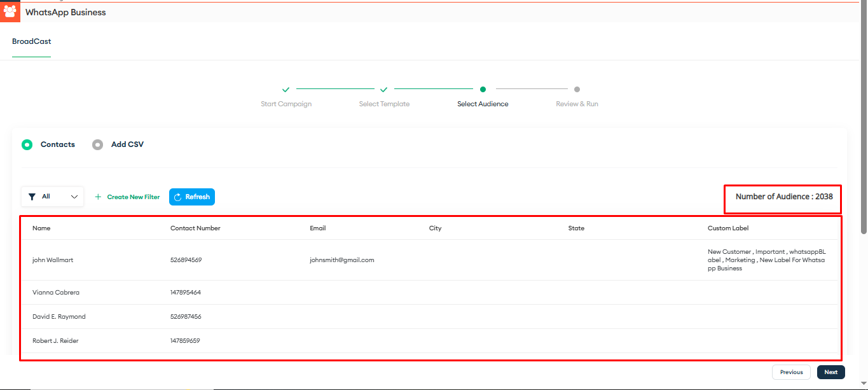Screen dimensions: 868x390
Task: Click contact number 147895464
Action: (186, 293)
